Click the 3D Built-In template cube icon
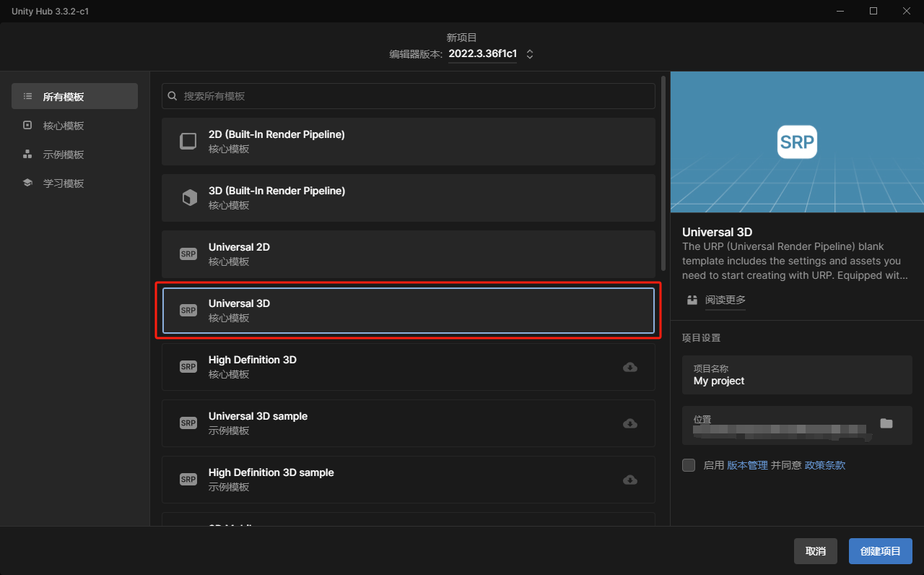The image size is (924, 575). point(189,197)
